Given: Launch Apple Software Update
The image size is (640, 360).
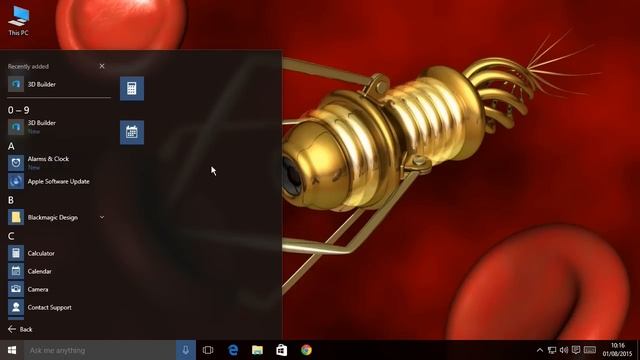Looking at the screenshot, I should click(x=59, y=181).
